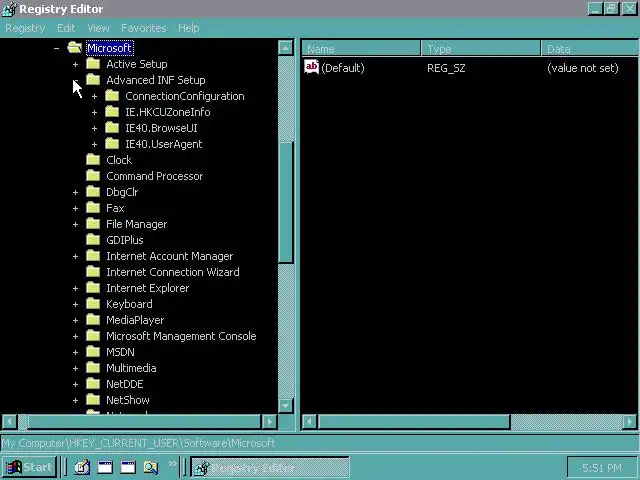This screenshot has width=640, height=480.
Task: Click the Microsoft open folder icon
Action: 74,47
